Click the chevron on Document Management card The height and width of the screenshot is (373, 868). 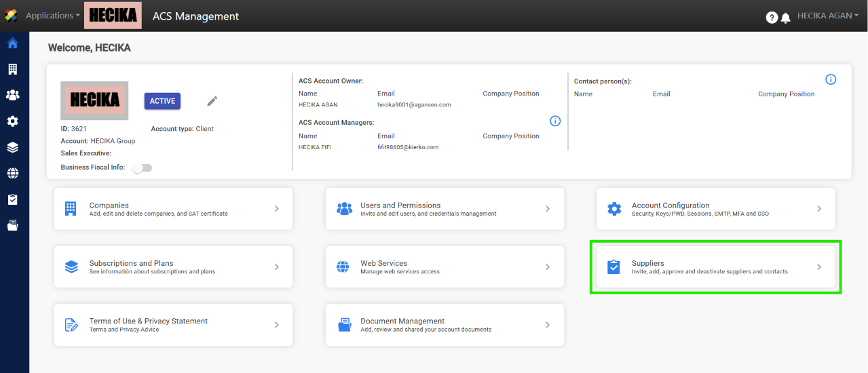(x=548, y=325)
